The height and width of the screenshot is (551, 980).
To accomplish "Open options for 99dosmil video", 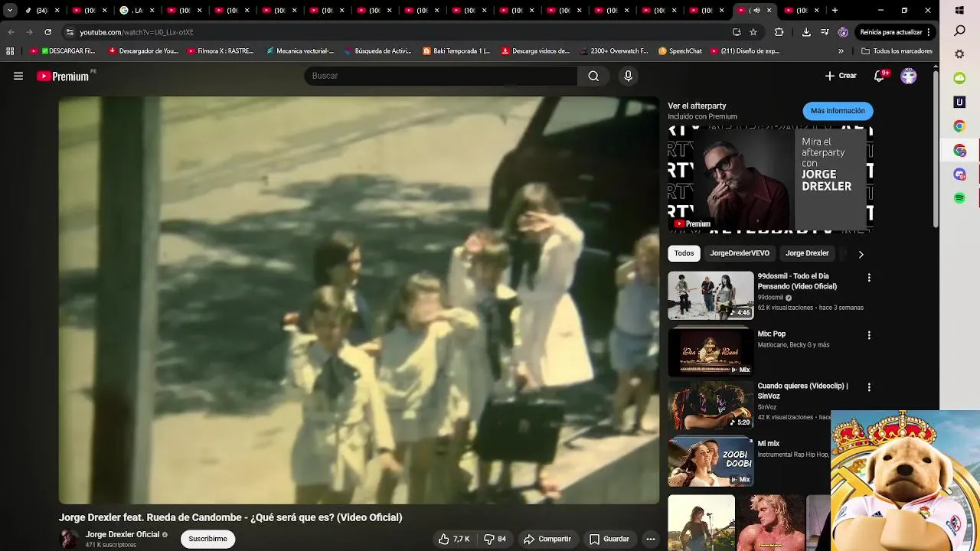I will pyautogui.click(x=868, y=278).
